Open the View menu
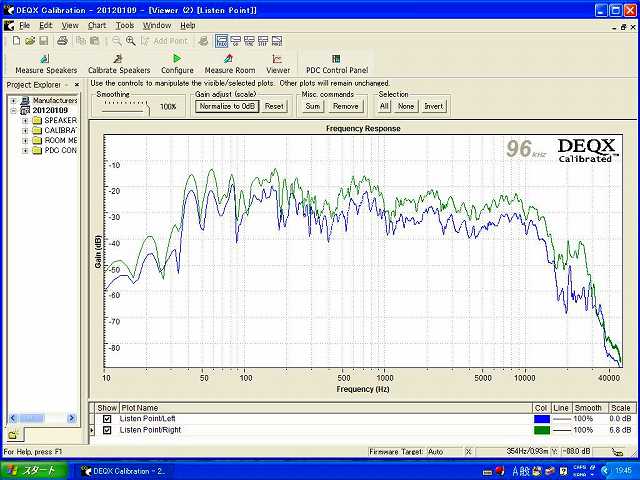The height and width of the screenshot is (480, 640). pyautogui.click(x=70, y=25)
